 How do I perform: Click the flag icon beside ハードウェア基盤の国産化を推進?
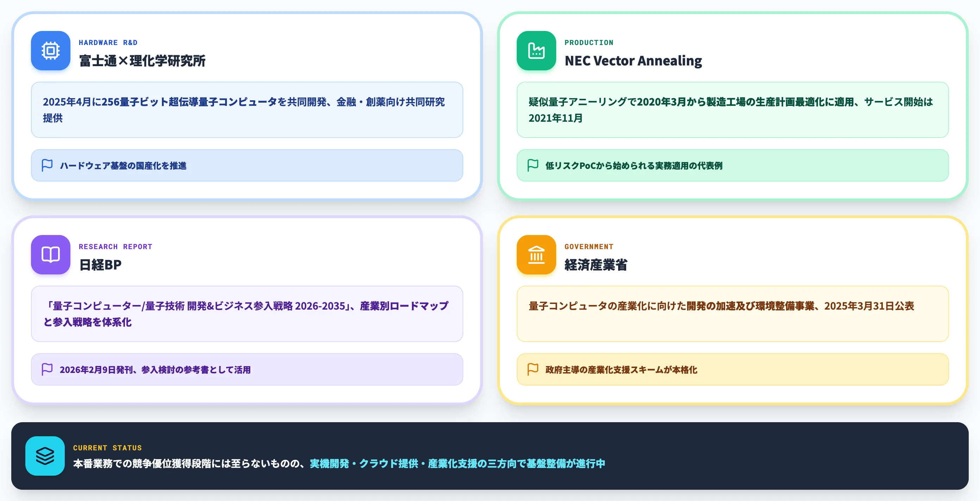click(47, 165)
